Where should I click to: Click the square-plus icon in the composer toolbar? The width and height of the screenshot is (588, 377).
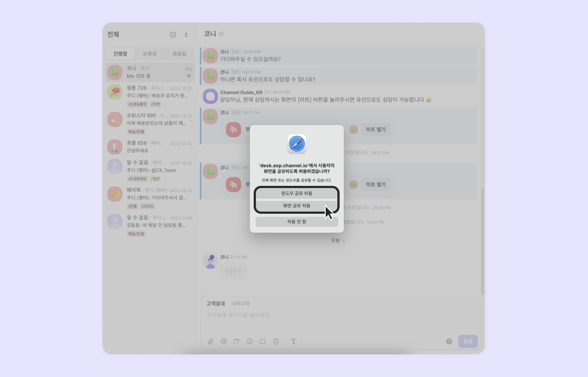[x=263, y=342]
